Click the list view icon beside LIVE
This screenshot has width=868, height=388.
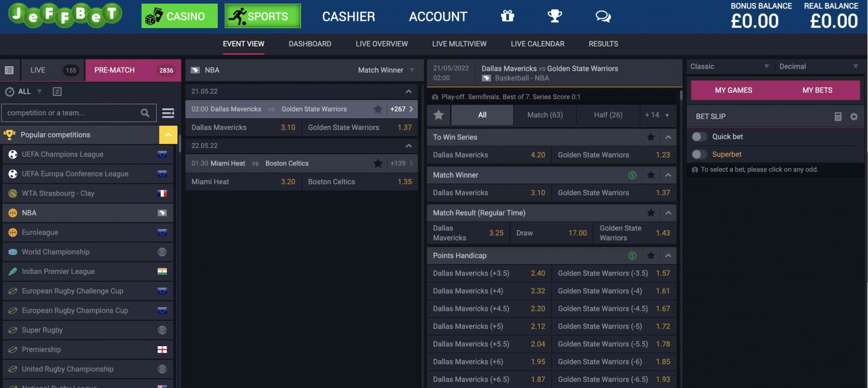coord(9,70)
